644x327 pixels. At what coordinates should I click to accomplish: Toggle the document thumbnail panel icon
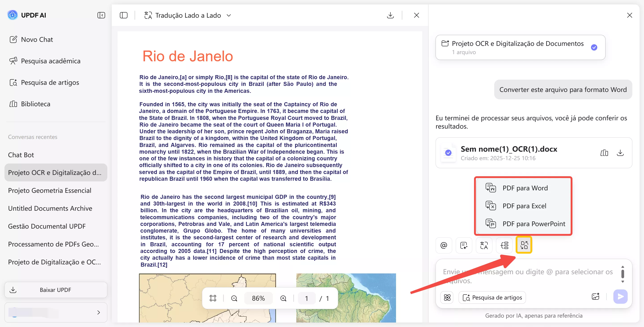123,15
